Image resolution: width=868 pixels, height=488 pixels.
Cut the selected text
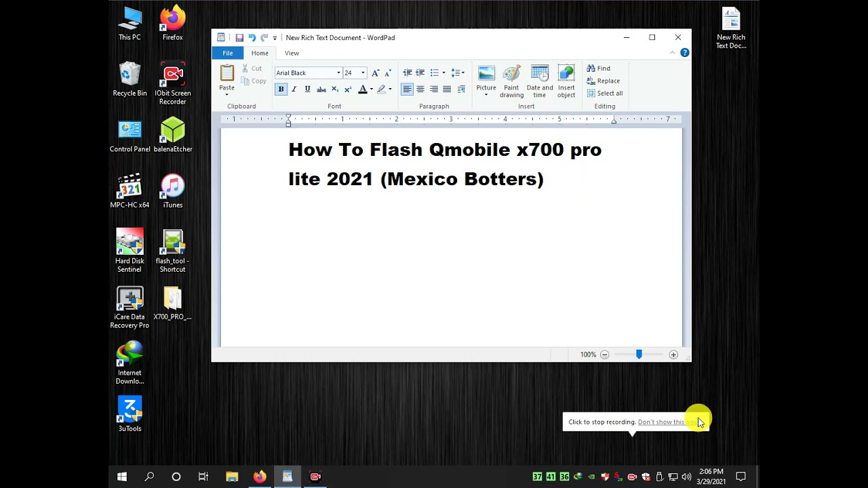[x=252, y=68]
